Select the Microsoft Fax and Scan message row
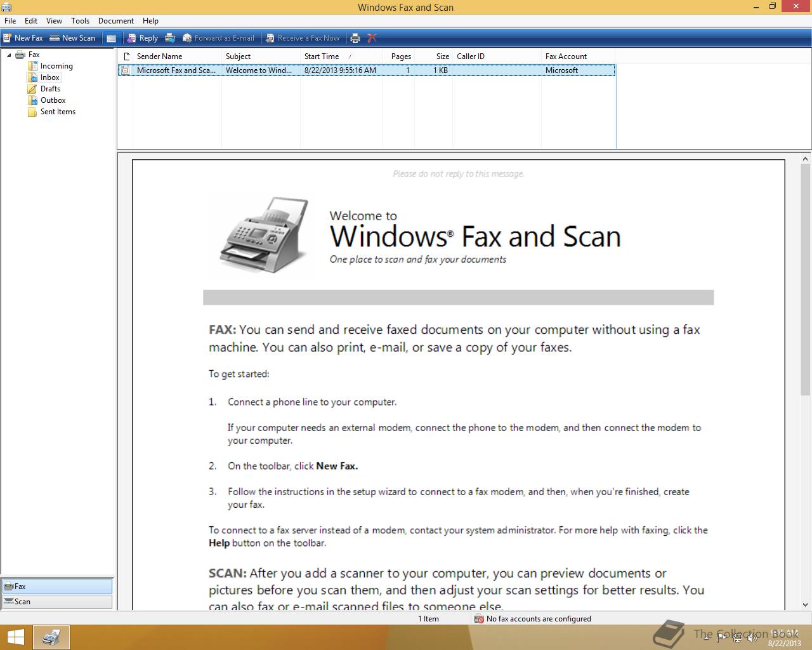The image size is (812, 650). (x=367, y=70)
